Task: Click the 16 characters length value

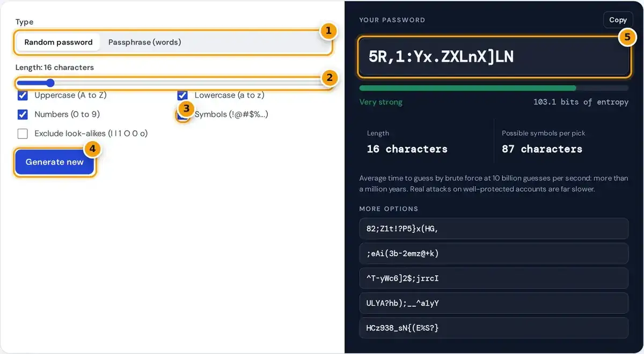Action: tap(407, 149)
